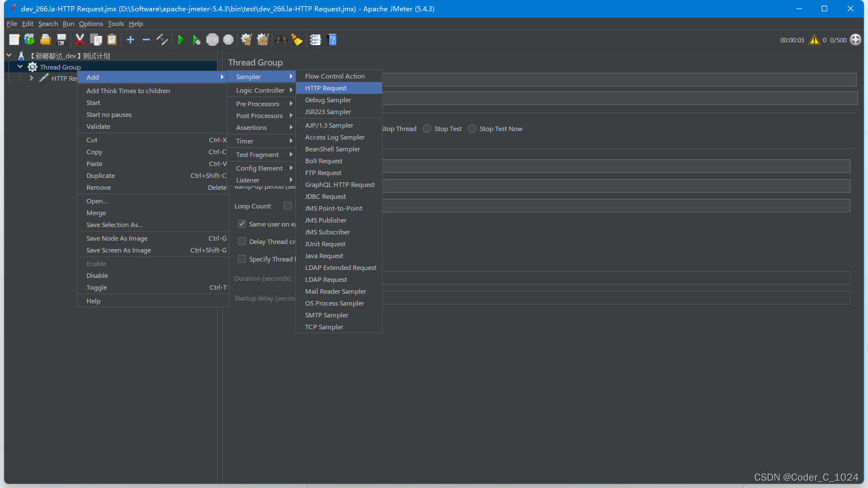Click Validate in context menu
This screenshot has height=488, width=868.
pyautogui.click(x=153, y=127)
